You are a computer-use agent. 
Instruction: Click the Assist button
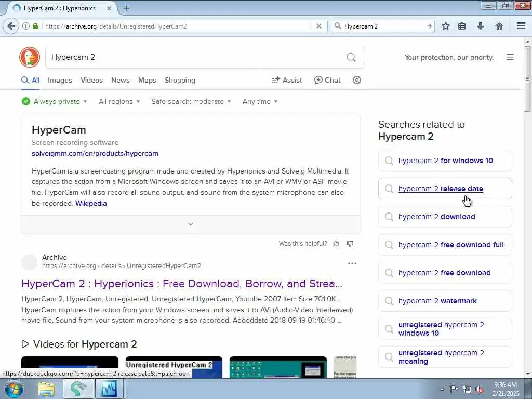point(287,80)
